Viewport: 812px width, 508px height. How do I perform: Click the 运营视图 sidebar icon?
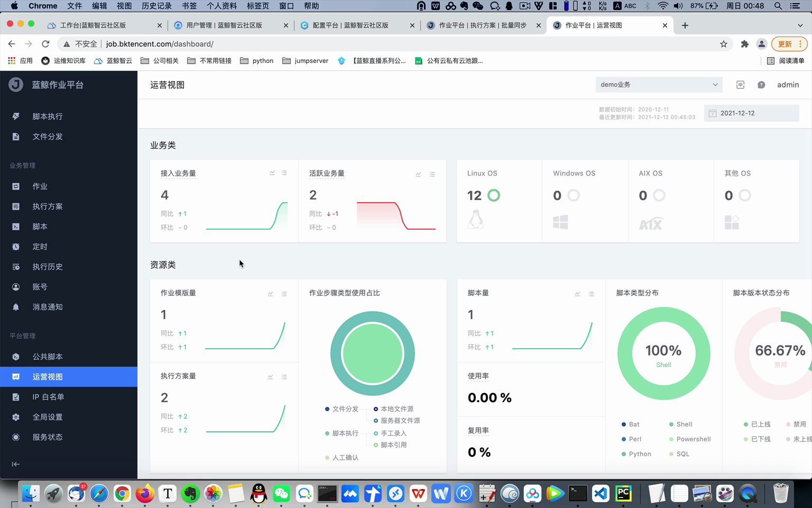pyautogui.click(x=16, y=377)
